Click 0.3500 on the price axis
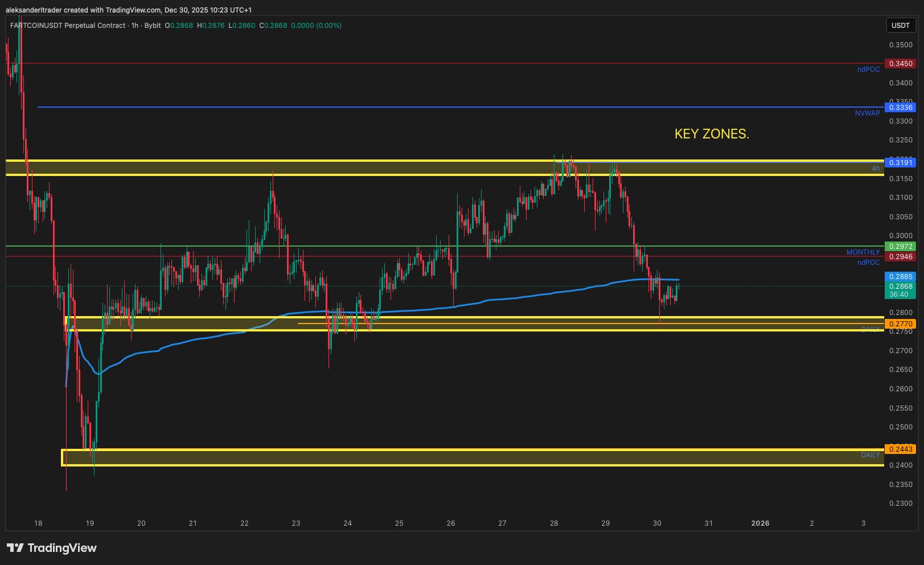 click(x=901, y=44)
